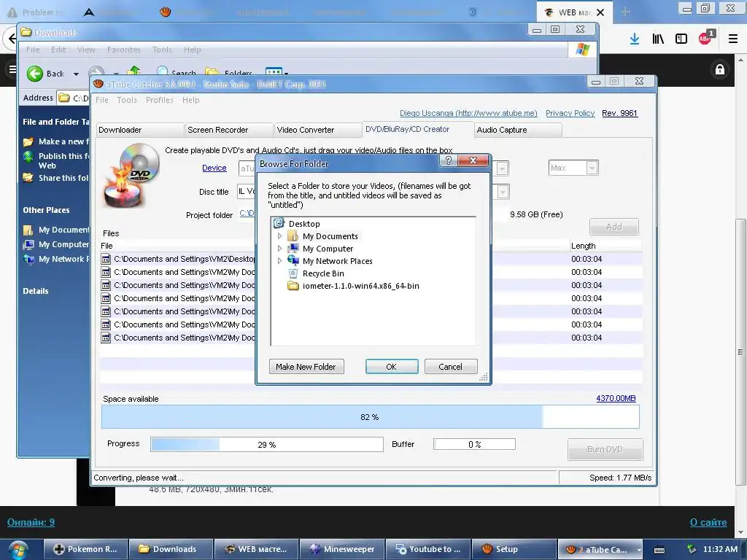Click the Device link
Screen dimensions: 747x560
pos(214,168)
